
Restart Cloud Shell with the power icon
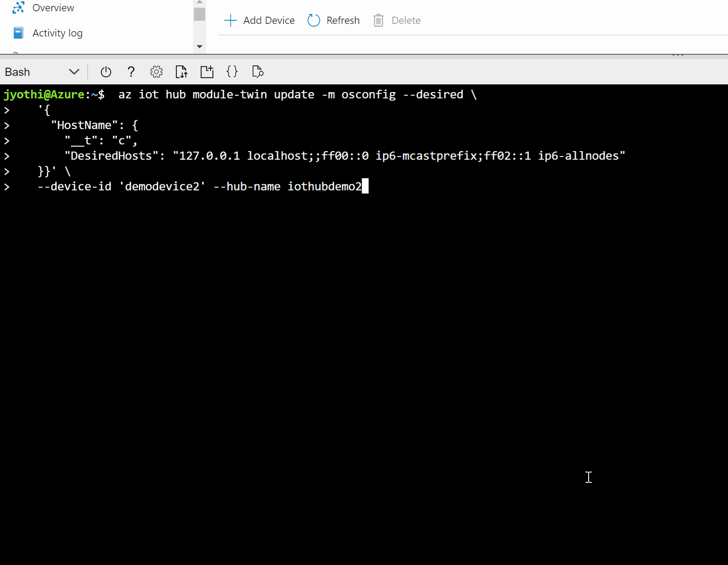pos(105,72)
